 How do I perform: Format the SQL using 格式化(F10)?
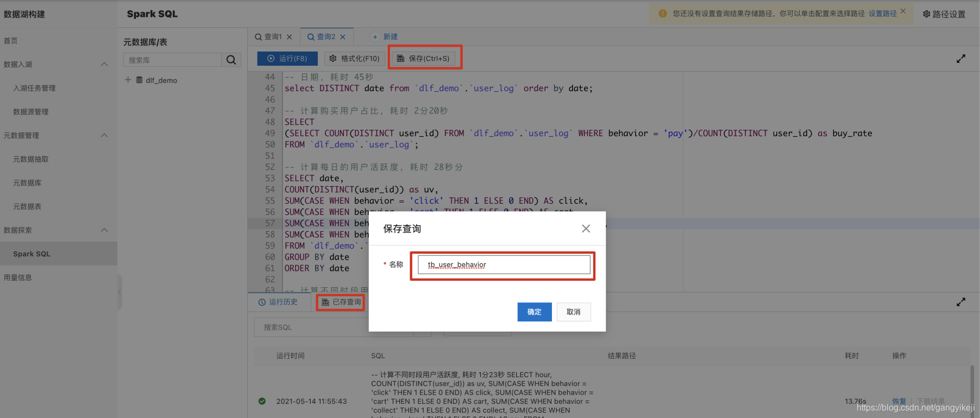355,59
